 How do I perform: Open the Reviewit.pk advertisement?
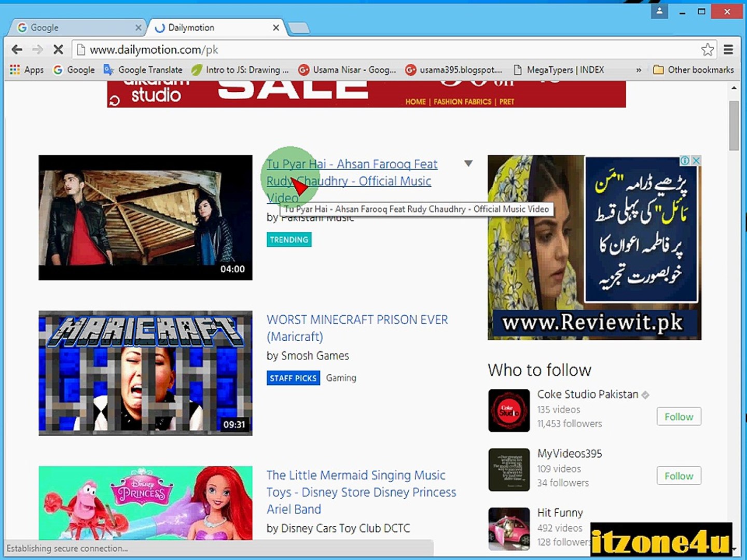pos(594,248)
